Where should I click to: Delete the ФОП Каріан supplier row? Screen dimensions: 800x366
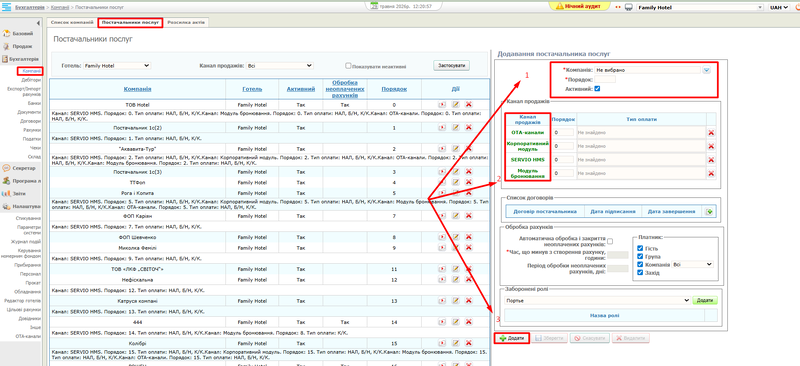coord(468,216)
